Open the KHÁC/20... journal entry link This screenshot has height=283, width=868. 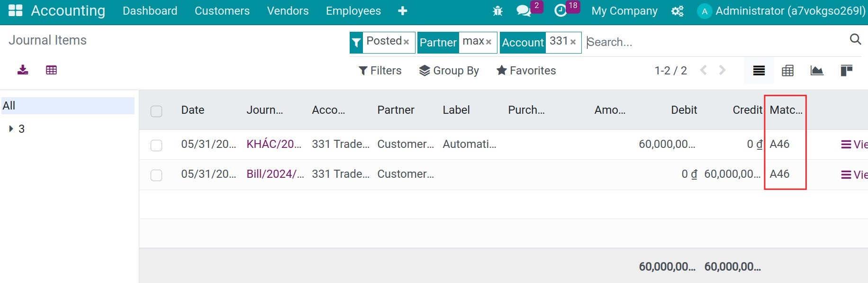(274, 144)
